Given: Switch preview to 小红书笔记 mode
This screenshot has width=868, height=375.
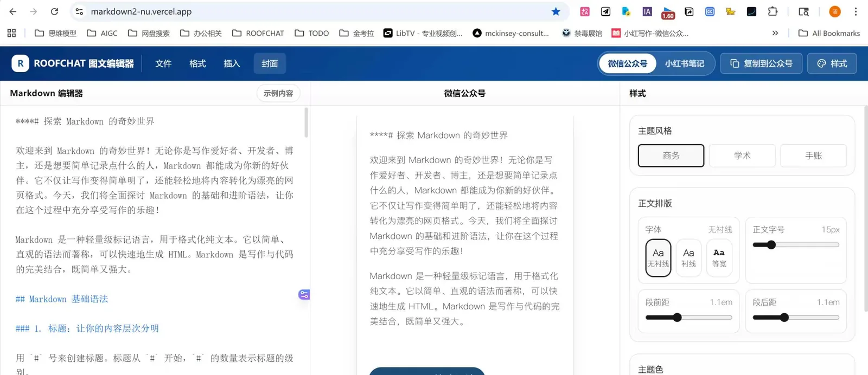Looking at the screenshot, I should click(x=685, y=63).
